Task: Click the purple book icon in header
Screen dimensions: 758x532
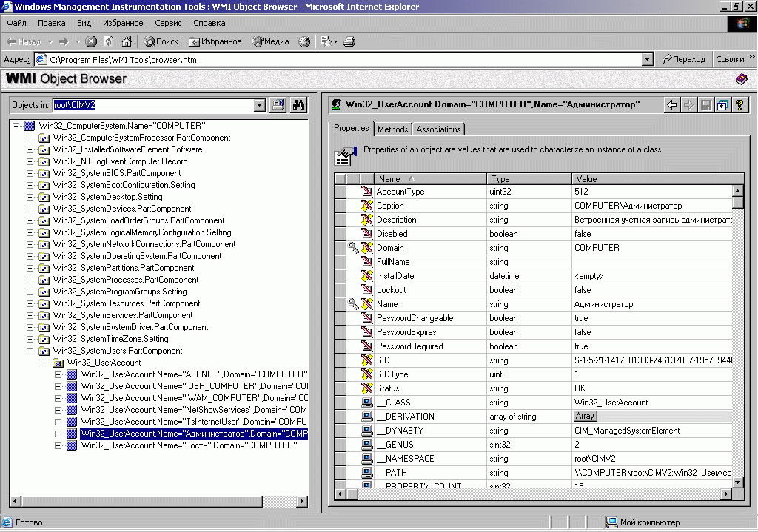Action: click(x=741, y=78)
